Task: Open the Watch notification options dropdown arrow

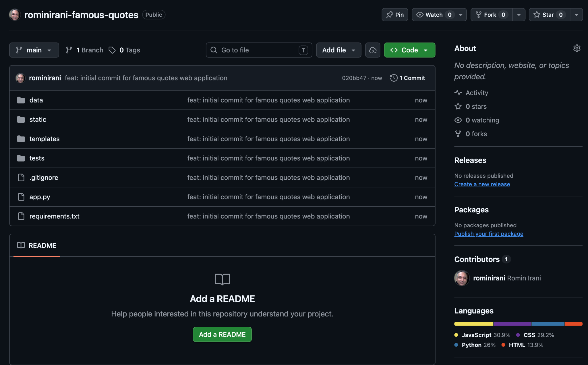Action: (x=461, y=15)
